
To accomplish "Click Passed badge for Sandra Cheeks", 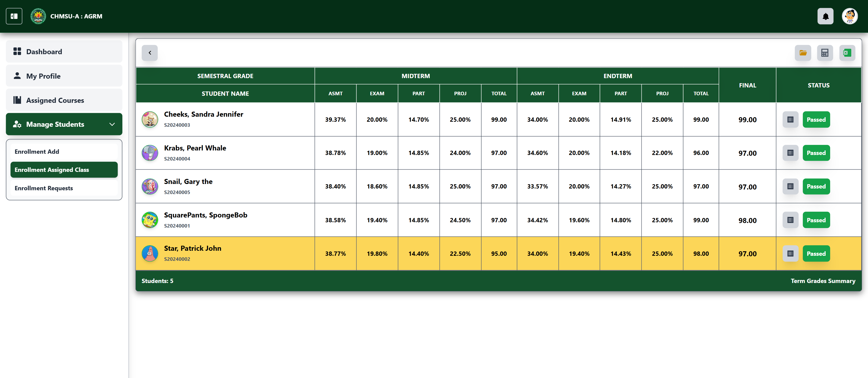I will coord(816,119).
